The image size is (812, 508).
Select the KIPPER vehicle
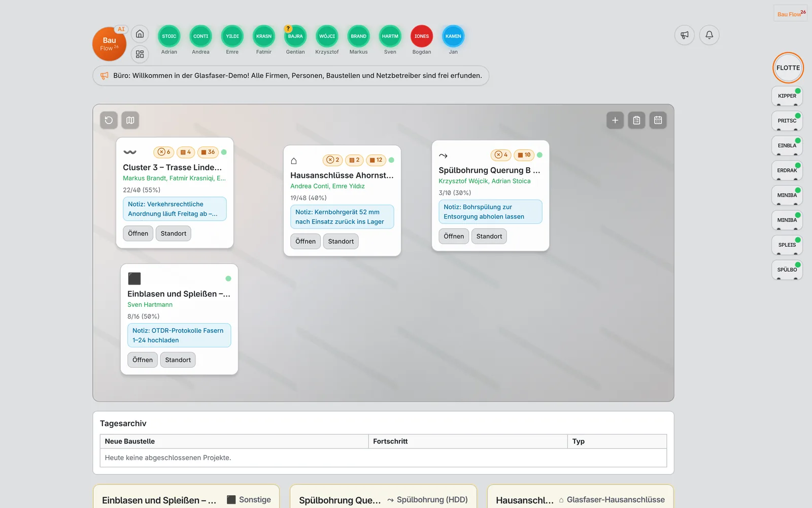point(787,96)
